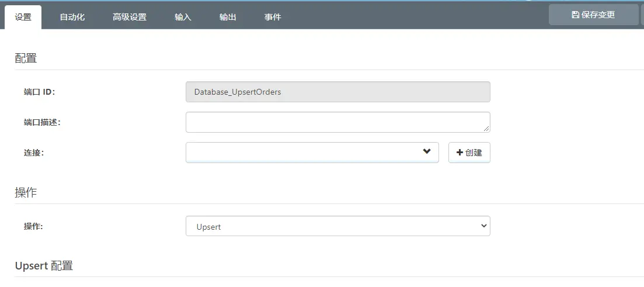Click the 端口描述 field label

point(42,122)
